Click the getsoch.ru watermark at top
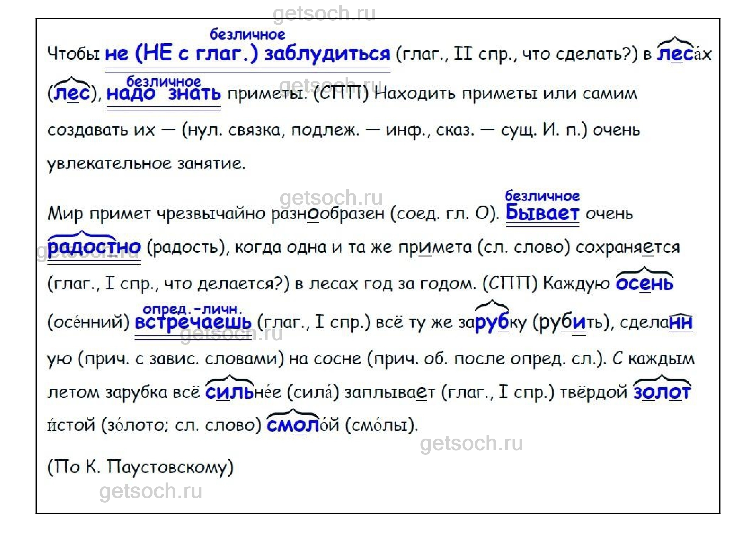This screenshot has height=544, width=756. (324, 13)
